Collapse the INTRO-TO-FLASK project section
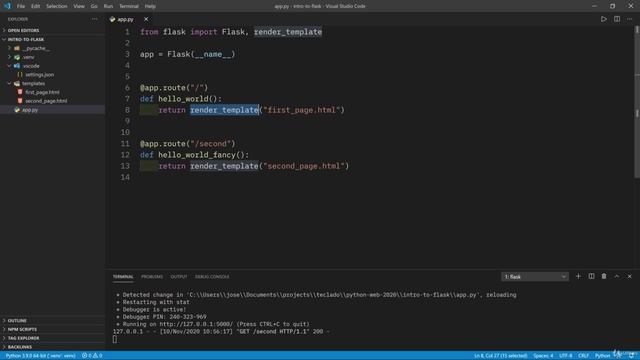Image resolution: width=640 pixels, height=360 pixels. (53, 40)
